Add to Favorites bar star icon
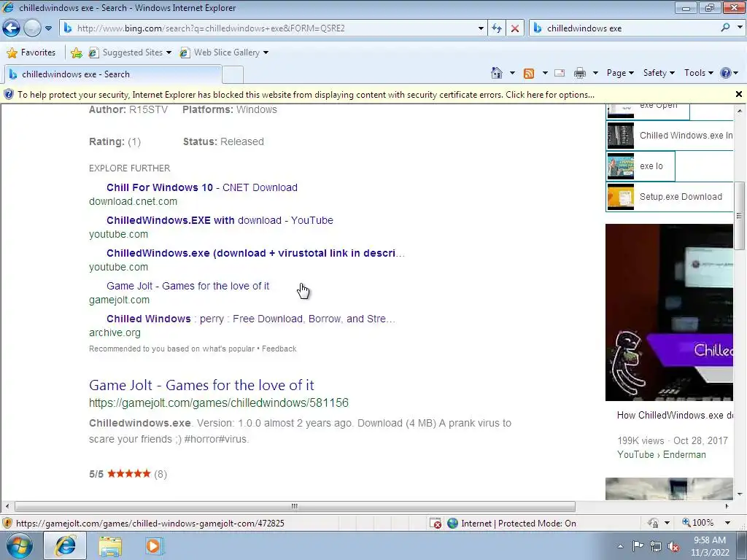This screenshot has width=747, height=560. click(76, 52)
